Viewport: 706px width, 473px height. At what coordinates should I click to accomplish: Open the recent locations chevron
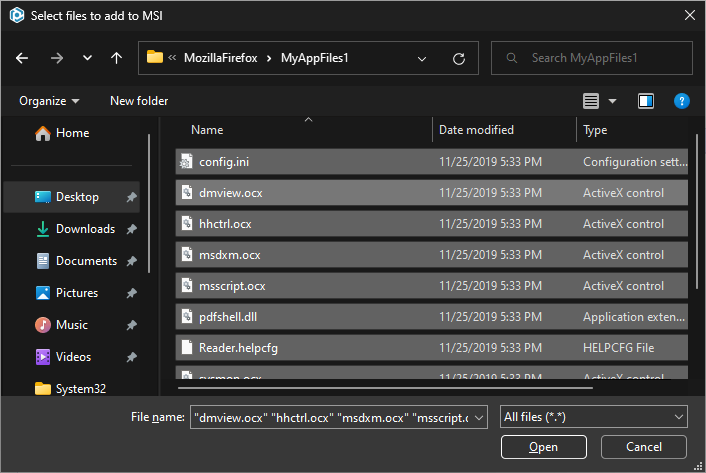87,58
